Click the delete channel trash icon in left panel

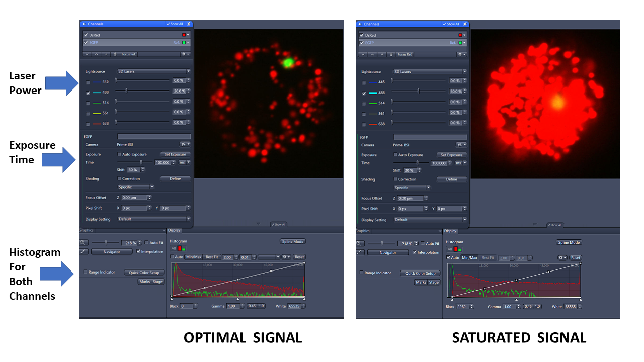pos(115,54)
